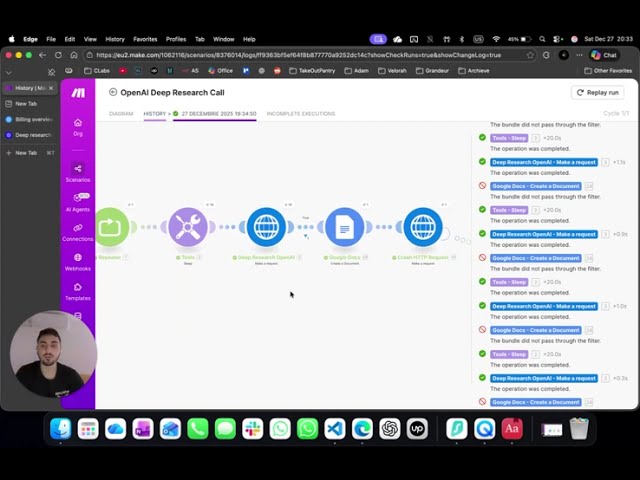Image resolution: width=640 pixels, height=480 pixels.
Task: Select the Repeater module node
Action: coord(111,227)
